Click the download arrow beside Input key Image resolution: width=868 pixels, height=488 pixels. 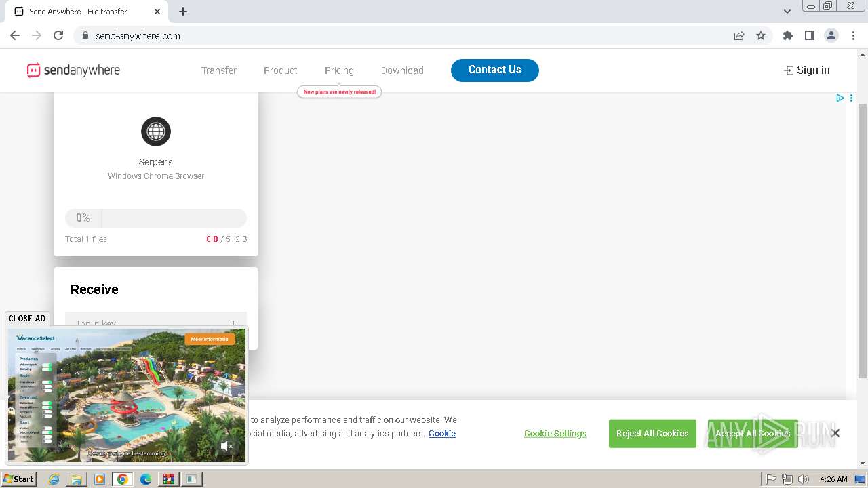233,323
